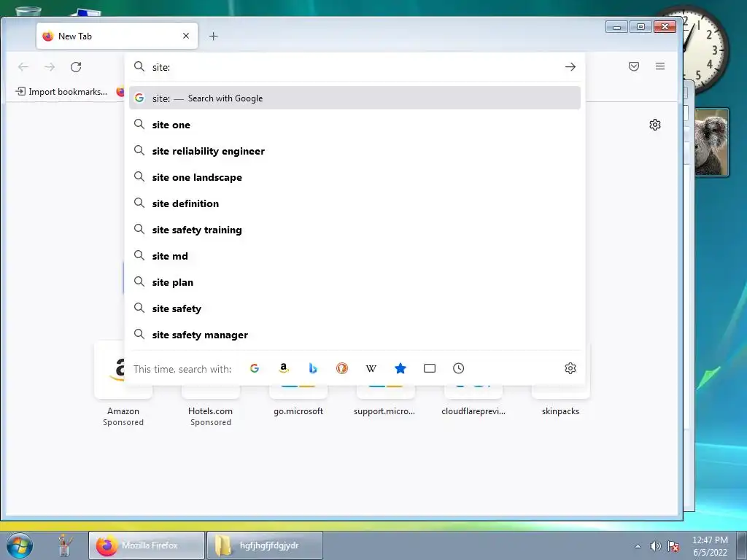Open Firefox application hamburger menu
This screenshot has height=560, width=747.
pyautogui.click(x=659, y=66)
